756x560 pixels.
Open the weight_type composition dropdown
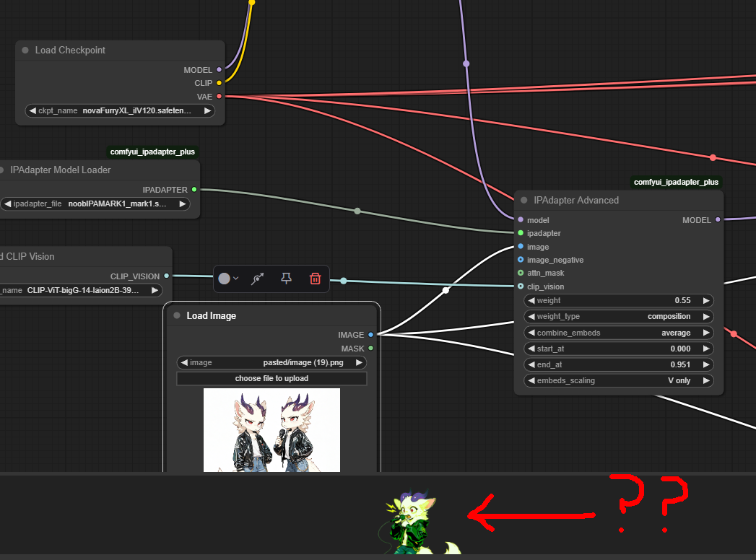tap(619, 316)
